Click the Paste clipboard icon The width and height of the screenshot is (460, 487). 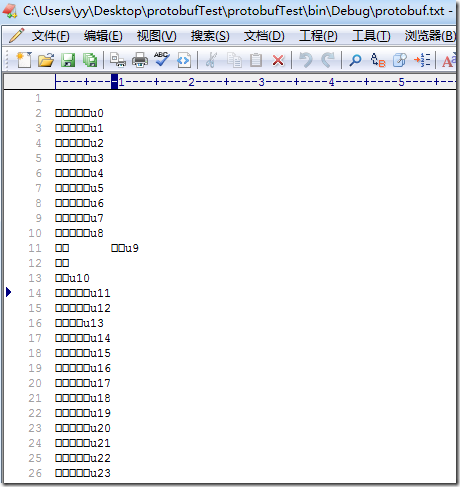256,60
